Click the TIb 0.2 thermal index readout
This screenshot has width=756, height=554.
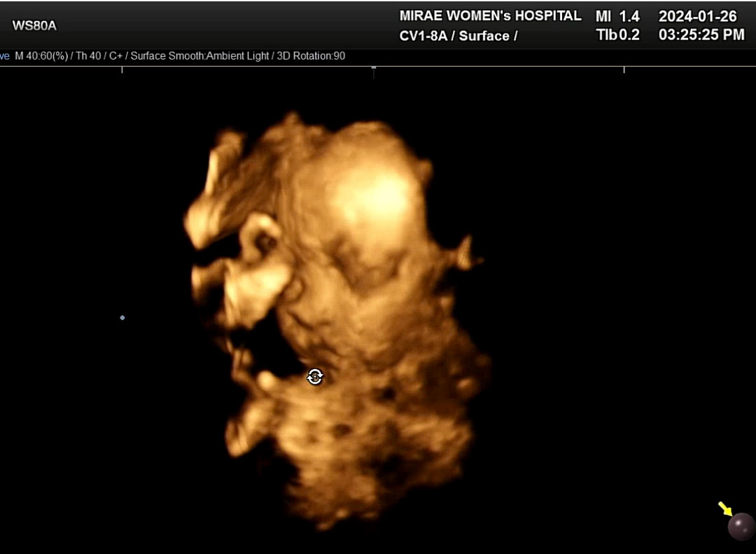click(x=617, y=35)
